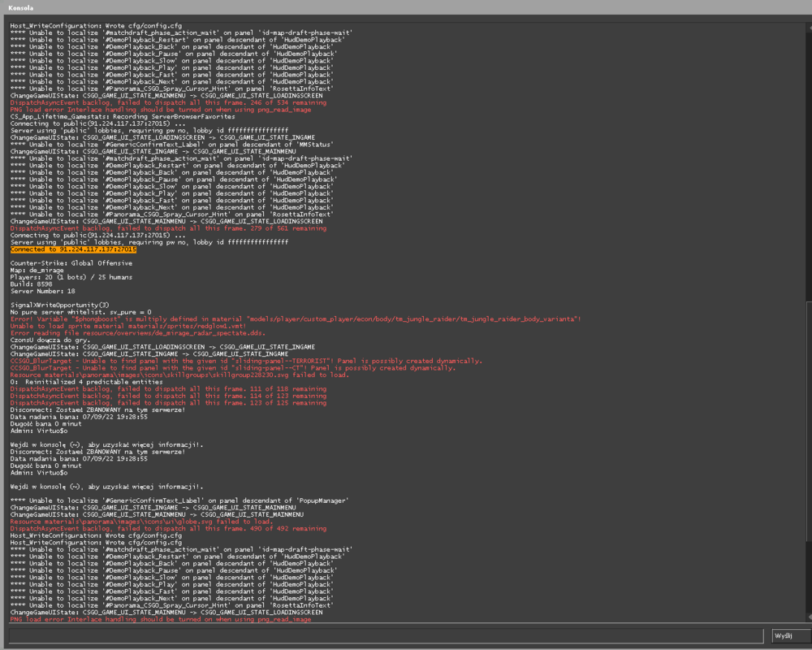Click the red 'skillgroup228230.svg failed to load' line

point(179,375)
